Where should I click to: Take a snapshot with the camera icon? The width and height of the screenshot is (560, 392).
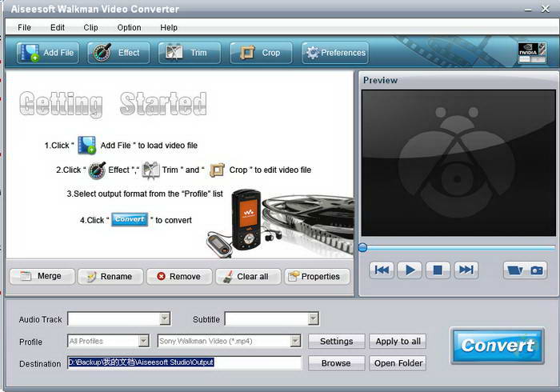click(537, 270)
